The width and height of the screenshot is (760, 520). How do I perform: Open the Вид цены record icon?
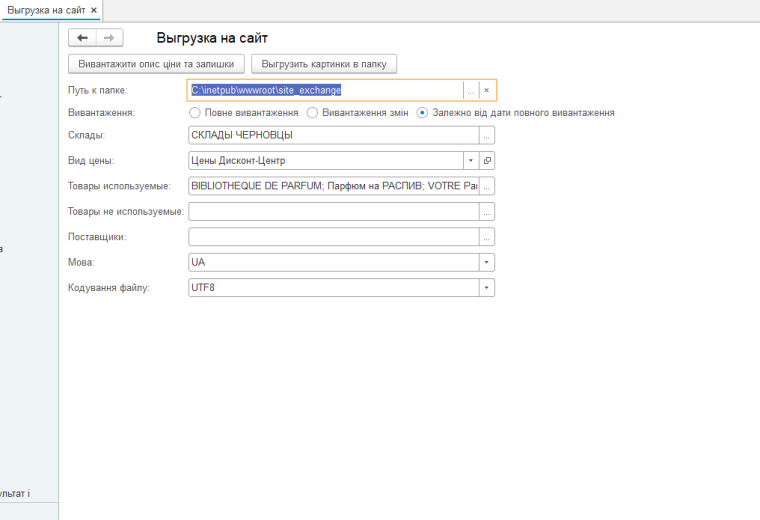[487, 160]
